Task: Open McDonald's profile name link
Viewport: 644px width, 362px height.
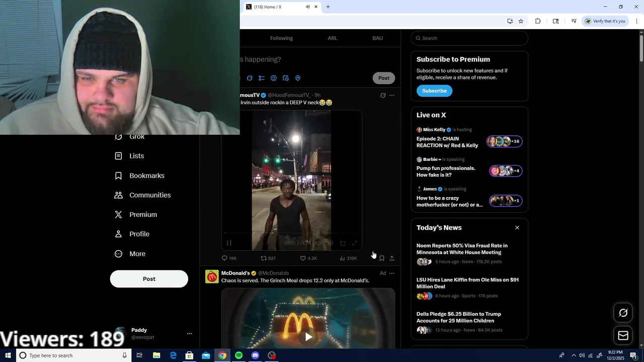Action: click(235, 273)
